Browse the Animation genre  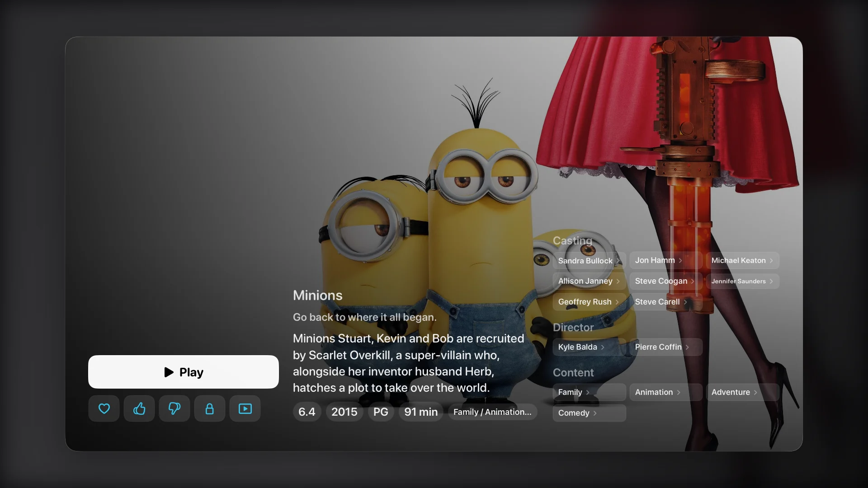665,392
